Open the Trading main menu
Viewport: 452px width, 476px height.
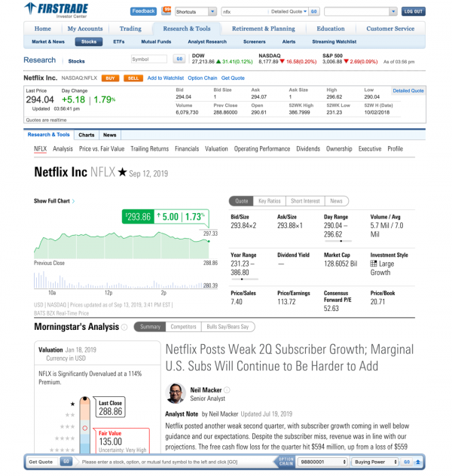click(x=130, y=29)
